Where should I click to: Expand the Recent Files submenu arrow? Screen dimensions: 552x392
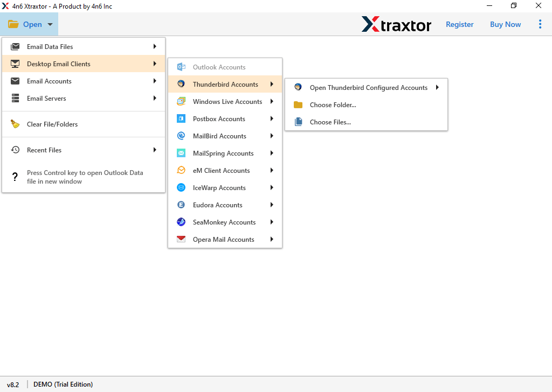coord(155,150)
